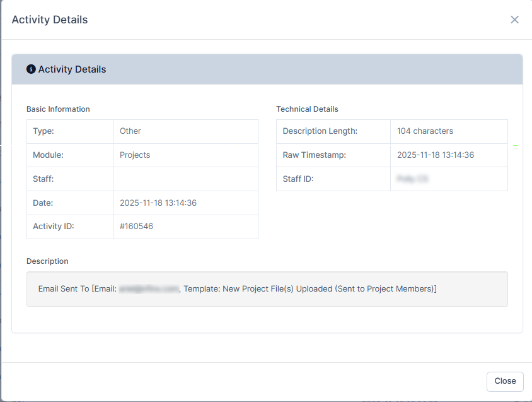Click the blurred email address in the description
532x402 pixels.
149,289
